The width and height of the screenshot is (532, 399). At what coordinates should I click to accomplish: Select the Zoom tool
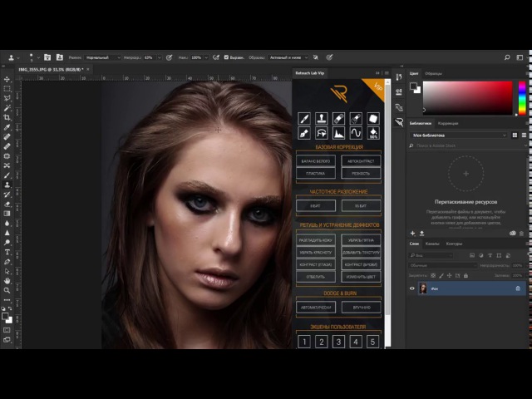7,290
